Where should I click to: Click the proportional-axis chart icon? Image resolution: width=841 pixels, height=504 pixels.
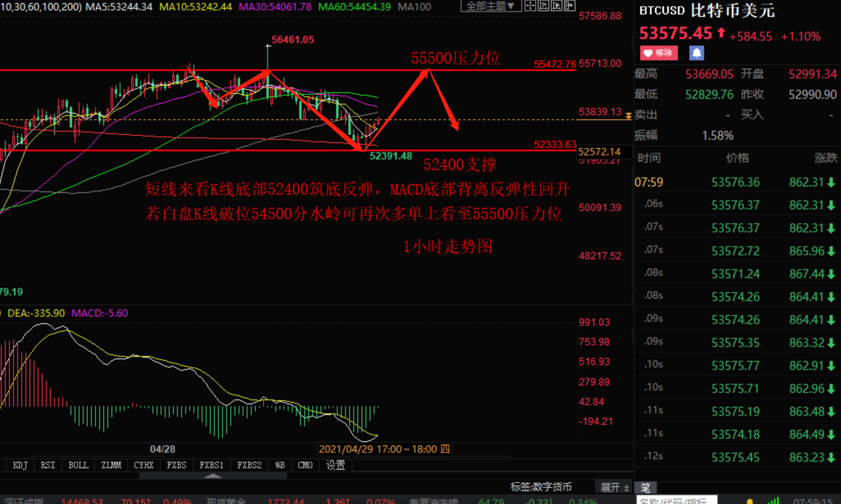(556, 5)
